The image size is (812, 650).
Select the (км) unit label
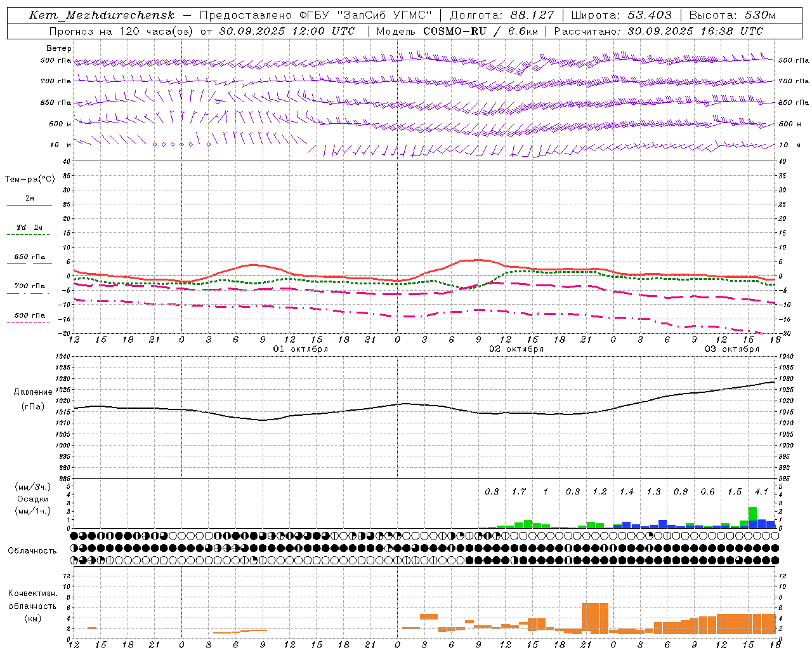tap(32, 618)
